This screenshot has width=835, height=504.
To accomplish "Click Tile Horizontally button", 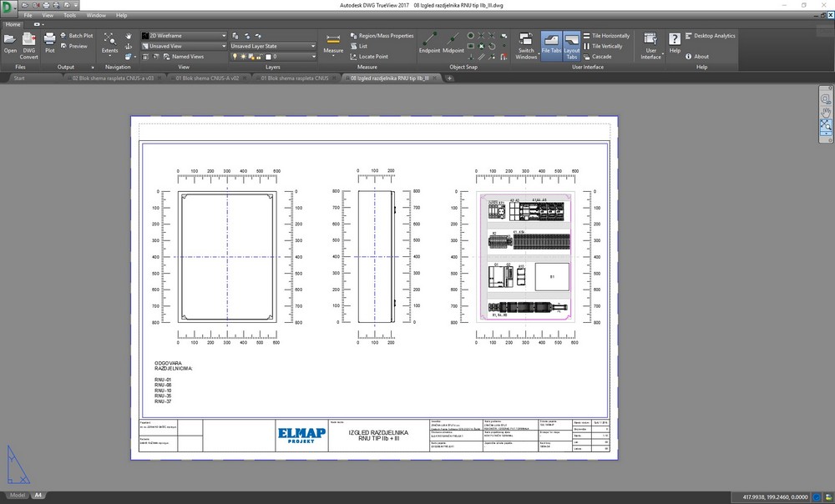I will pos(609,36).
